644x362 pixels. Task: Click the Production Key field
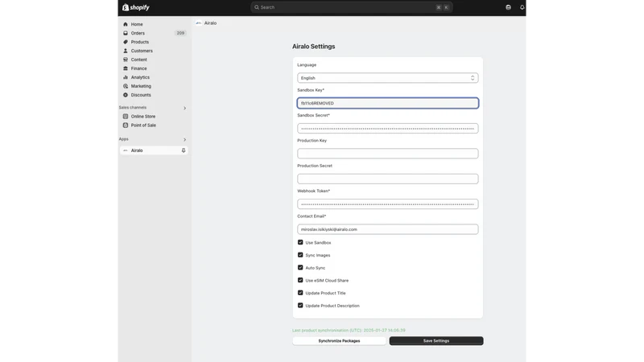[388, 154]
